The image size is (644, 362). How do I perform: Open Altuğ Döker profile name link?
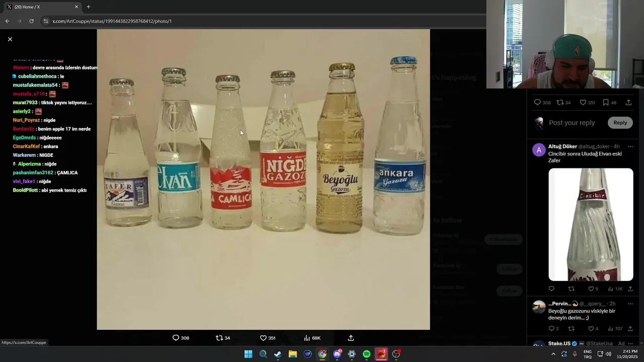[x=562, y=146]
